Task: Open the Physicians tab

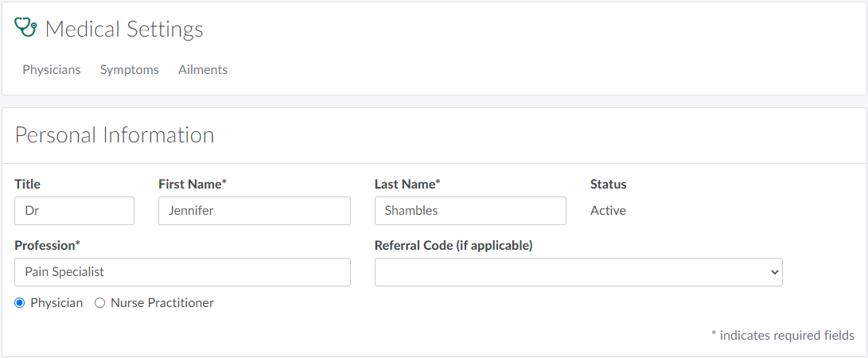Action: [x=52, y=70]
